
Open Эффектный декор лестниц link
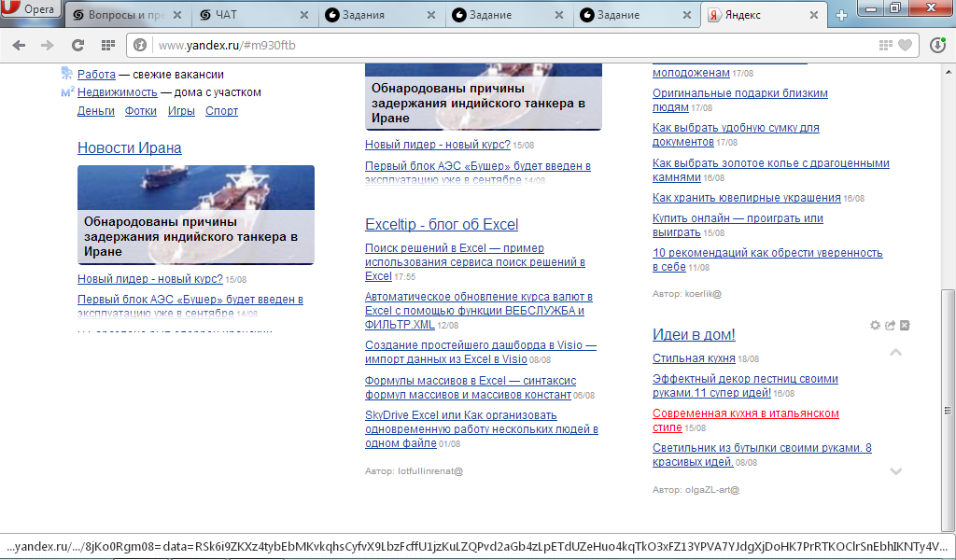pyautogui.click(x=745, y=385)
